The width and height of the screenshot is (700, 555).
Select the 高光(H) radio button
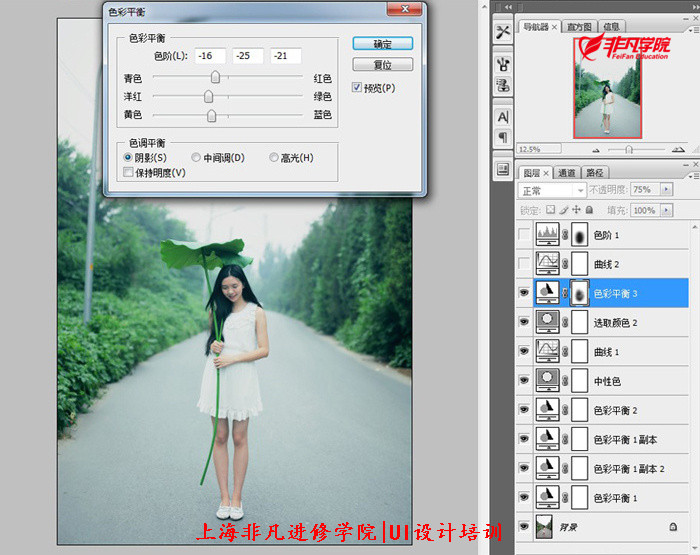pyautogui.click(x=274, y=157)
